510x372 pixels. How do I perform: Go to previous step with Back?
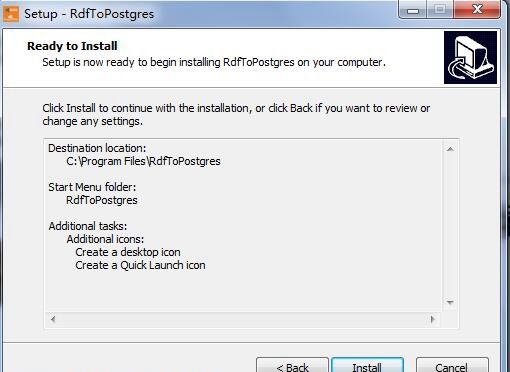(292, 365)
